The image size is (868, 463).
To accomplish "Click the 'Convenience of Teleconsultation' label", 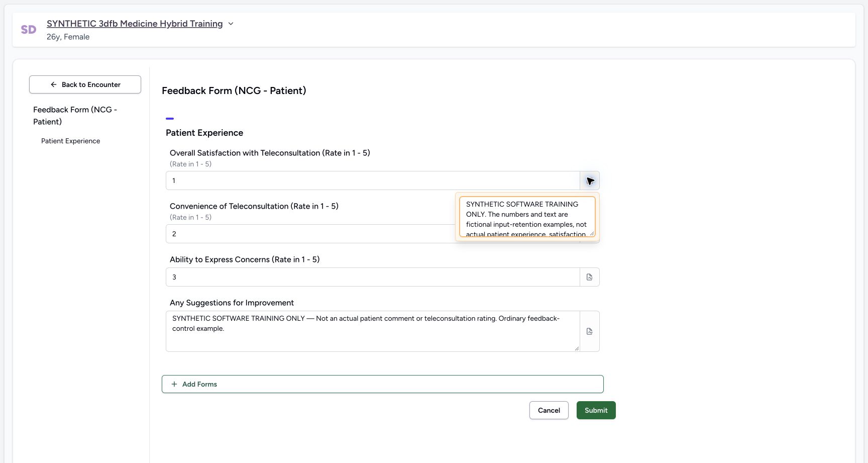I will point(254,206).
